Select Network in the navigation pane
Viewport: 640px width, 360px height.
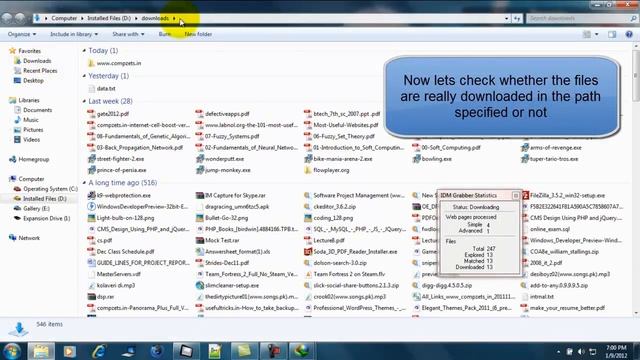pyautogui.click(x=24, y=238)
